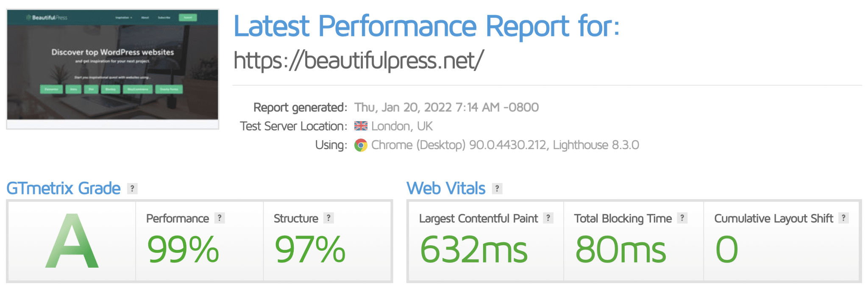Click the Chrome browser icon
The height and width of the screenshot is (291, 868).
360,145
